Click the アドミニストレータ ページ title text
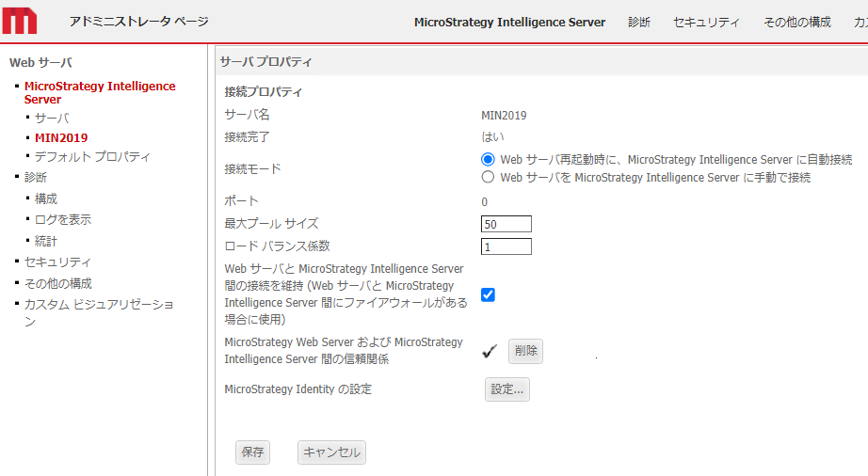Screen dimensions: 868x476 [139, 21]
